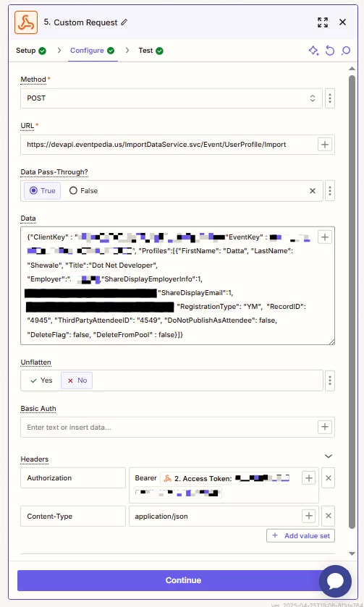Screen dimensions: 364x607
Task: Choose Yes for Unflatten
Action: click(41, 380)
